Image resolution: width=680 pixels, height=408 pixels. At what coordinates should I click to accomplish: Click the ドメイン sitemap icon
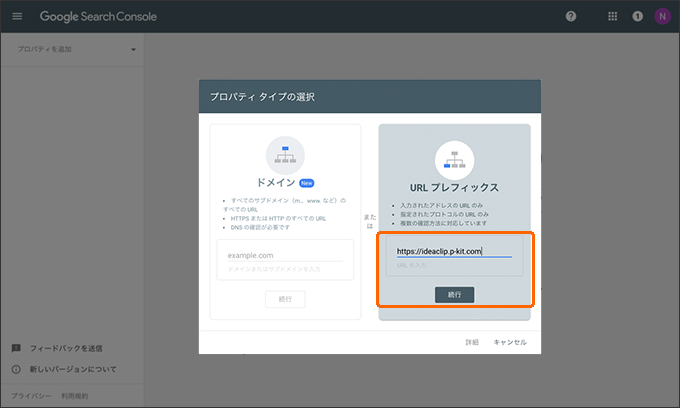(285, 155)
